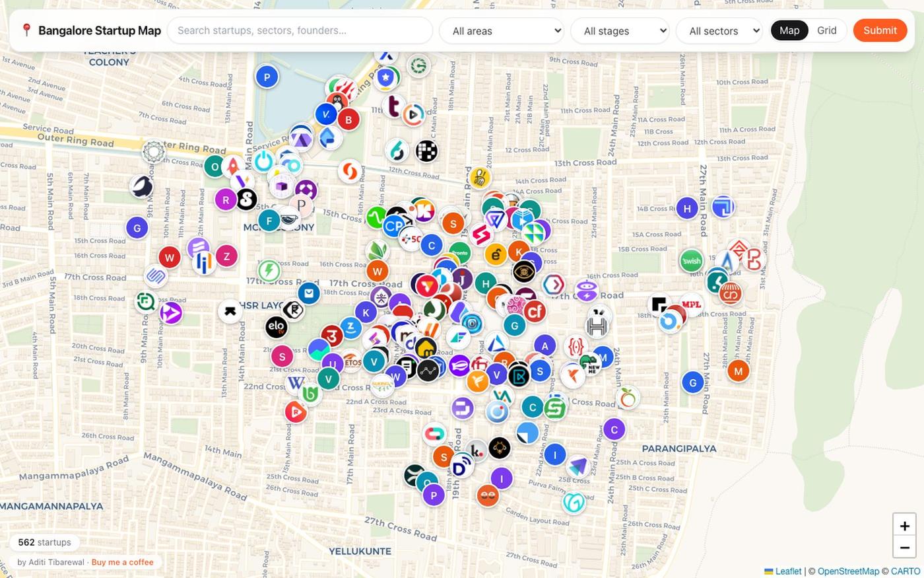Open the All stages dropdown

[620, 30]
